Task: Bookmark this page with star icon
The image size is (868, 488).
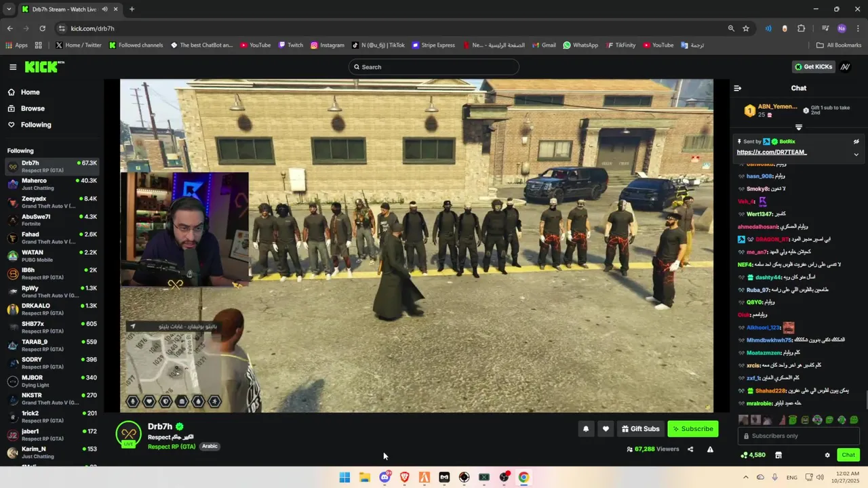Action: [x=746, y=28]
